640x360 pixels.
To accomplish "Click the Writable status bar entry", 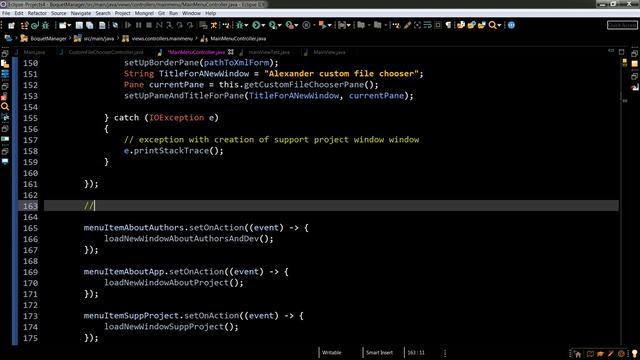I will 331,353.
